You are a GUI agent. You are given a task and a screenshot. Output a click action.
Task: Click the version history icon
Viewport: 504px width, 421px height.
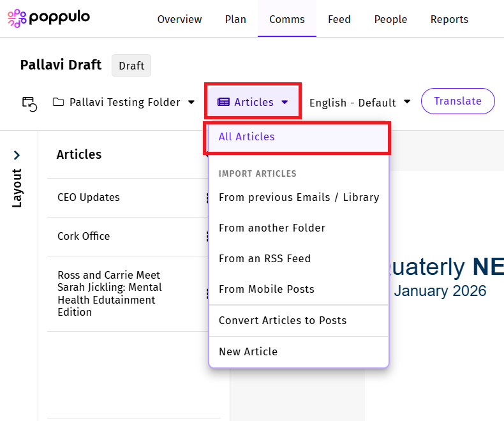tap(29, 103)
